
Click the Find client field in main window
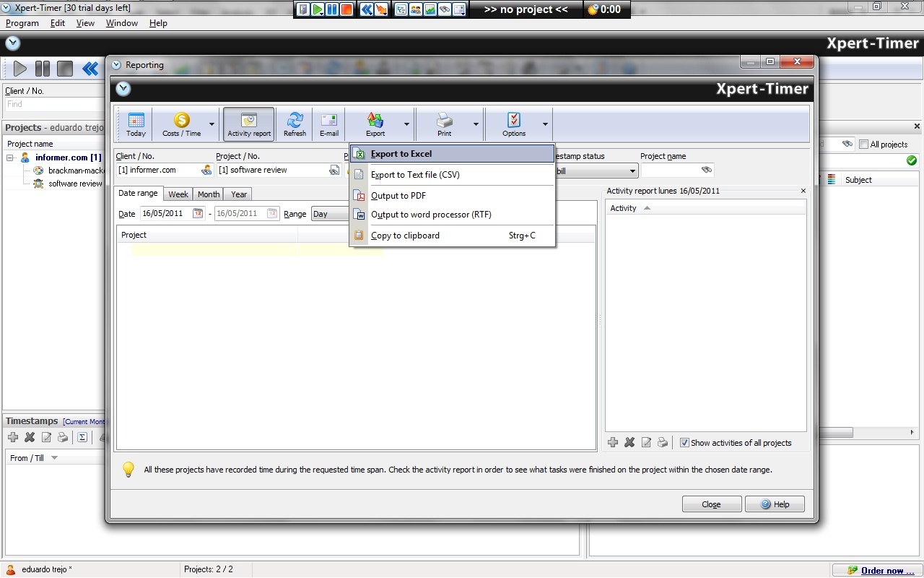[55, 104]
